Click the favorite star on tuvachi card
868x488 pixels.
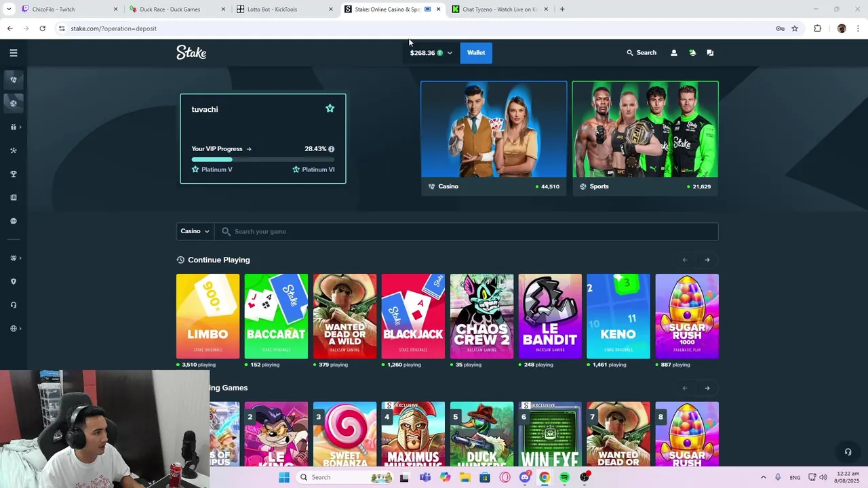[330, 108]
